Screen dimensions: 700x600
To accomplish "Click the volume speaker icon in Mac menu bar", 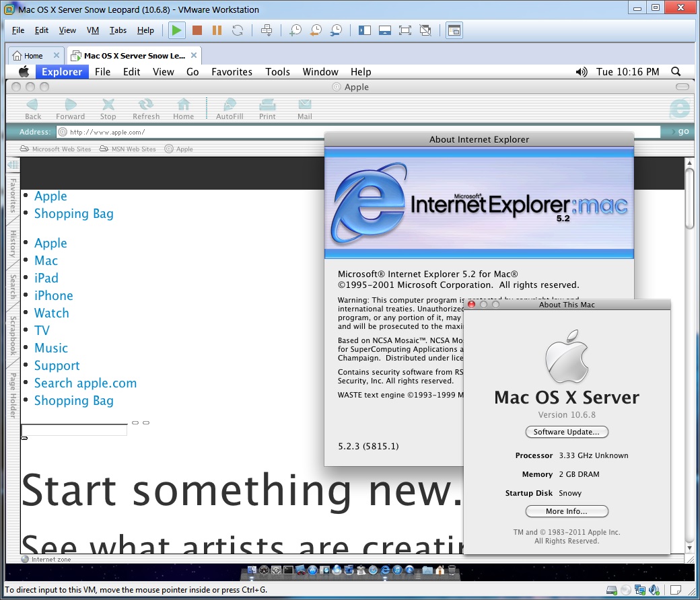I will coord(582,72).
